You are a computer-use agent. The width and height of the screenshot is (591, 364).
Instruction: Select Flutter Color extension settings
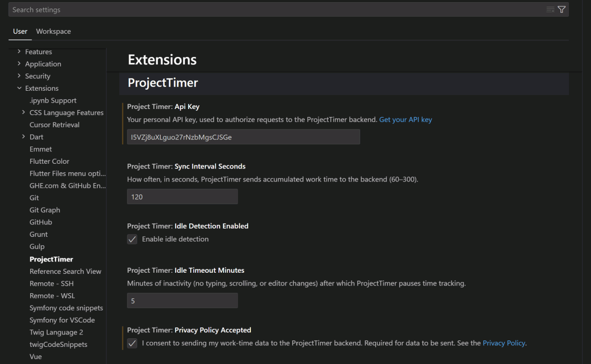49,161
